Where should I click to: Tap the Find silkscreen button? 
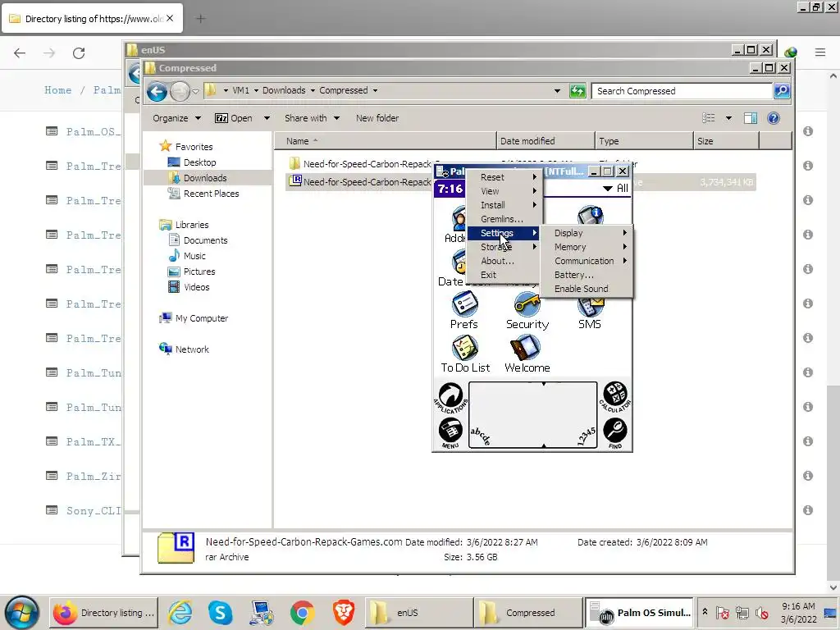click(615, 432)
